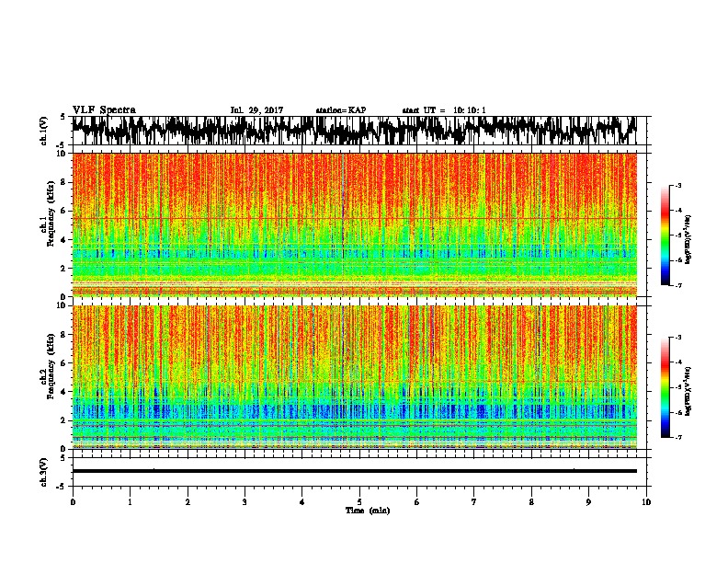
Task: Click the time axis tick label '1'
Action: [x=130, y=502]
